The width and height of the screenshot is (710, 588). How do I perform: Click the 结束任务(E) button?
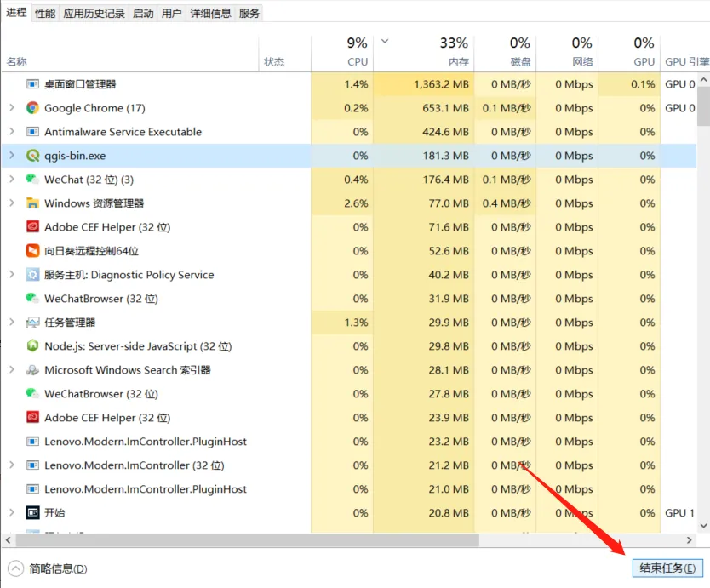[x=667, y=568]
